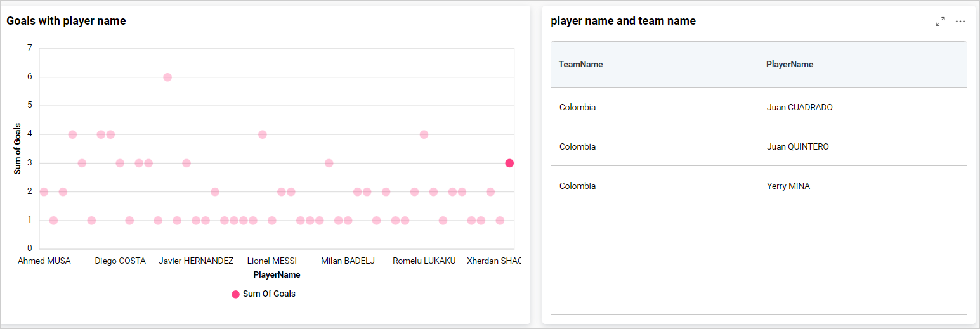Viewport: 980px width, 329px height.
Task: Open the table widget's more options menu
Action: (960, 22)
